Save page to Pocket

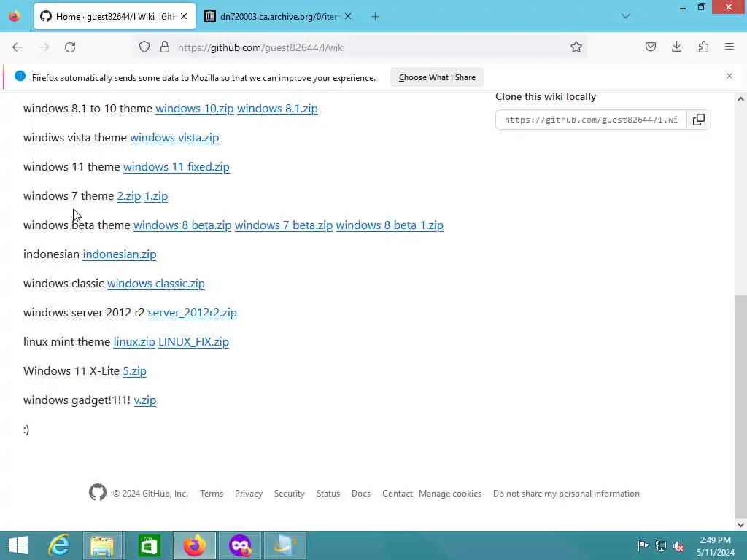tap(651, 47)
